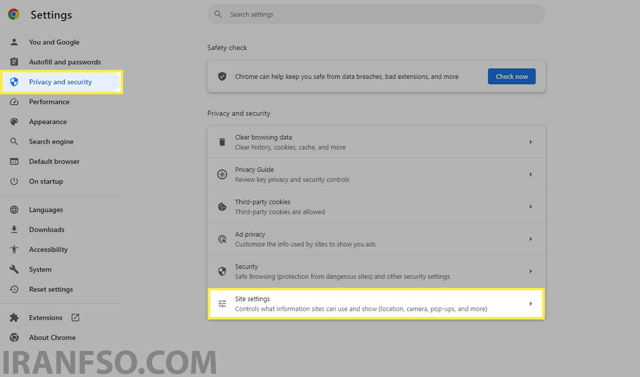Click the Settings page title

(51, 15)
